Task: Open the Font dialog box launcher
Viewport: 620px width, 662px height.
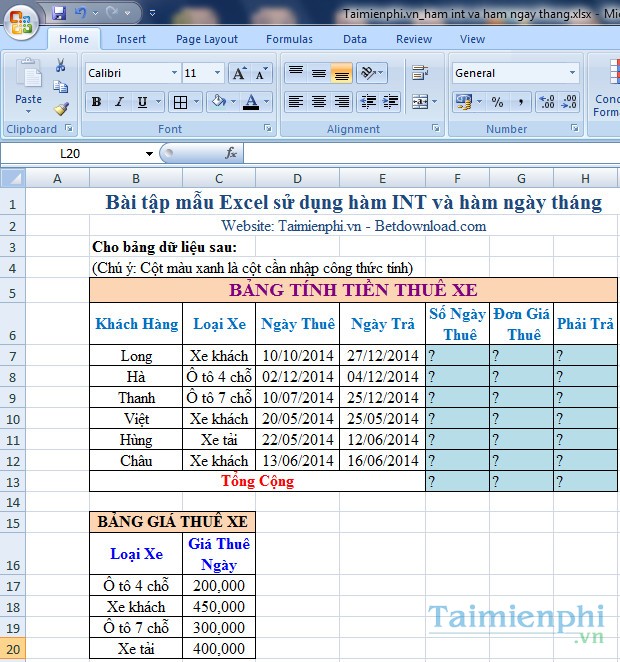Action: [268, 129]
